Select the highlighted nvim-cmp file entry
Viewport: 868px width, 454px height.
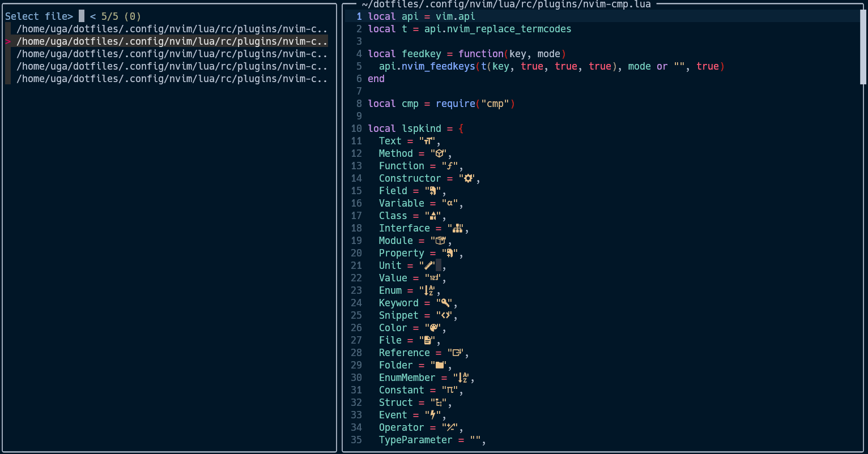[x=170, y=41]
